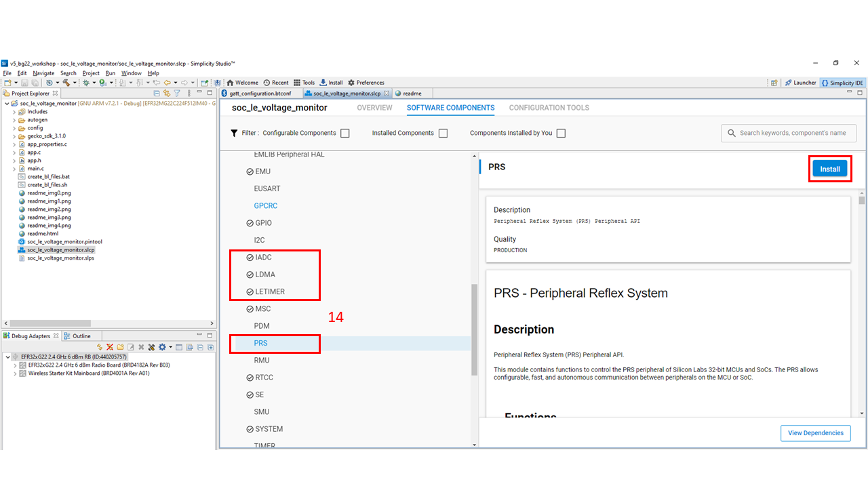Click the Debug bug icon

coord(85,83)
